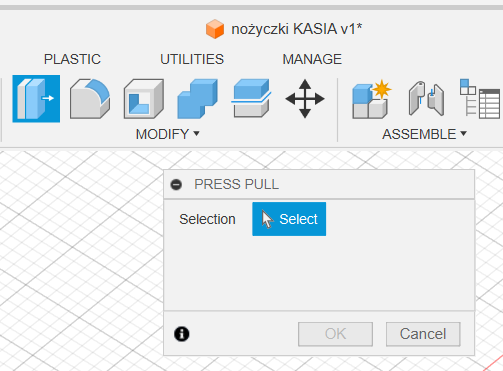The image size is (503, 371).
Task: Select the Press Pull tool icon
Action: tap(36, 99)
